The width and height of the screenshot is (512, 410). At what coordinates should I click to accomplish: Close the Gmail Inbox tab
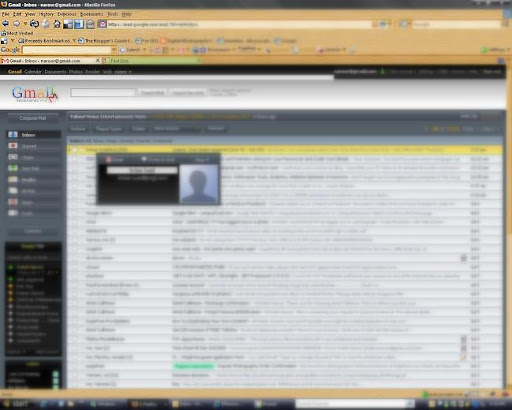98,61
